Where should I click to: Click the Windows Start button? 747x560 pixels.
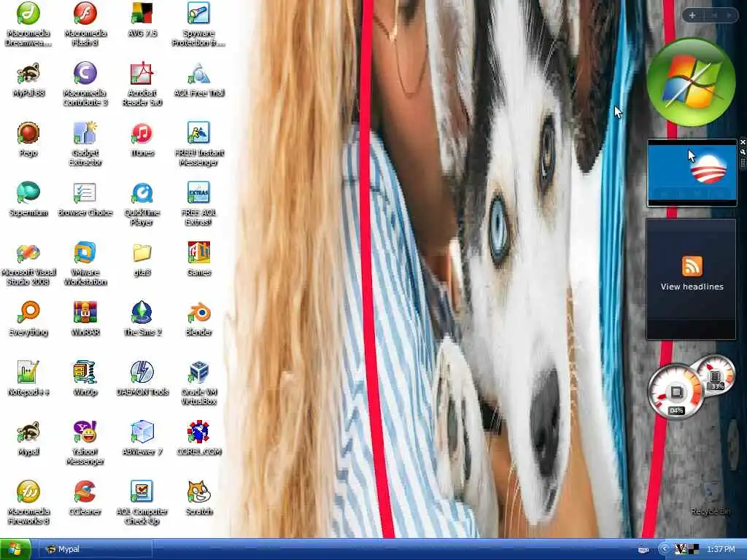click(x=15, y=549)
